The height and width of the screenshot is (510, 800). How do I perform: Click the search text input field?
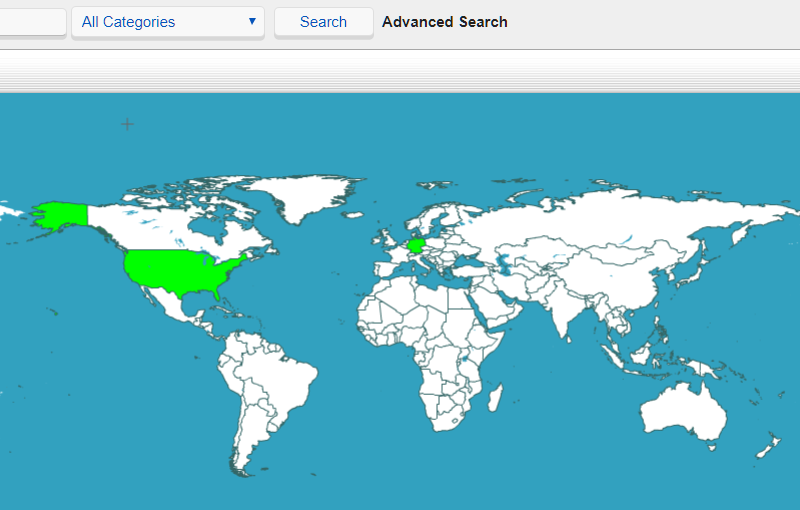tap(33, 22)
